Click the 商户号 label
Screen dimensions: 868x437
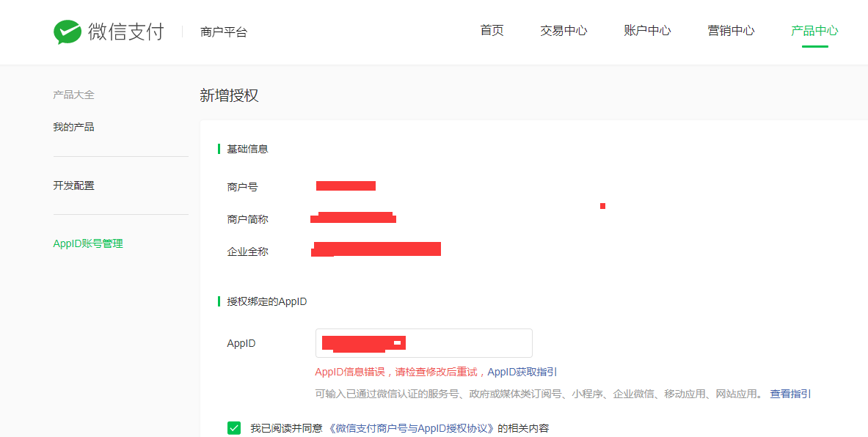(x=242, y=187)
